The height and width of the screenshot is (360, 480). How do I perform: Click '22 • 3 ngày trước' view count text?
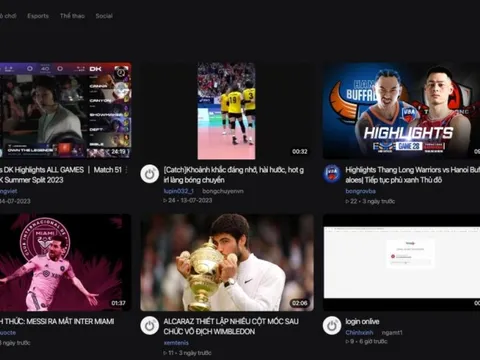pyautogui.click(x=370, y=201)
